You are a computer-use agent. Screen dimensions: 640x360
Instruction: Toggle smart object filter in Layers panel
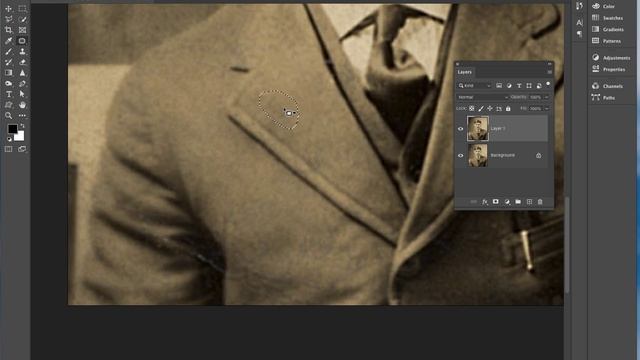click(539, 86)
